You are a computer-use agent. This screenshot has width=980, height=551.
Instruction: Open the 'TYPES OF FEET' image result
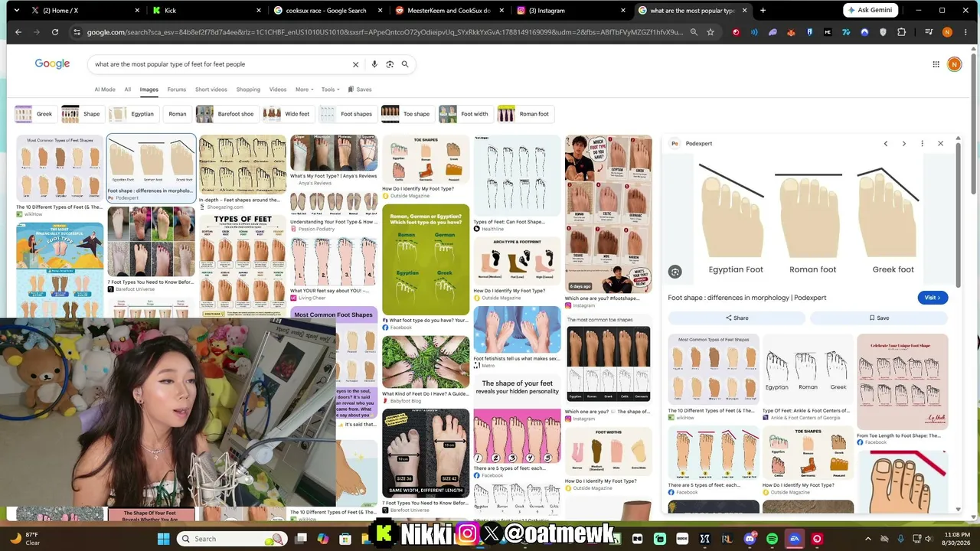tap(242, 265)
